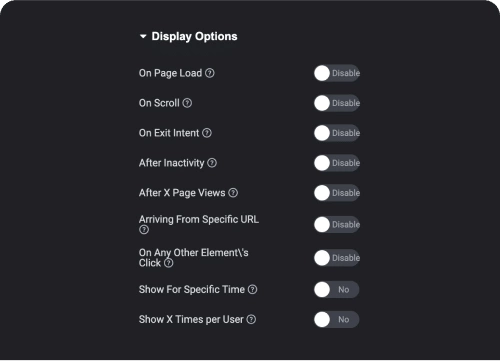Click the After Inactivity question mark icon
Viewport: 500px width, 361px height.
(x=212, y=163)
